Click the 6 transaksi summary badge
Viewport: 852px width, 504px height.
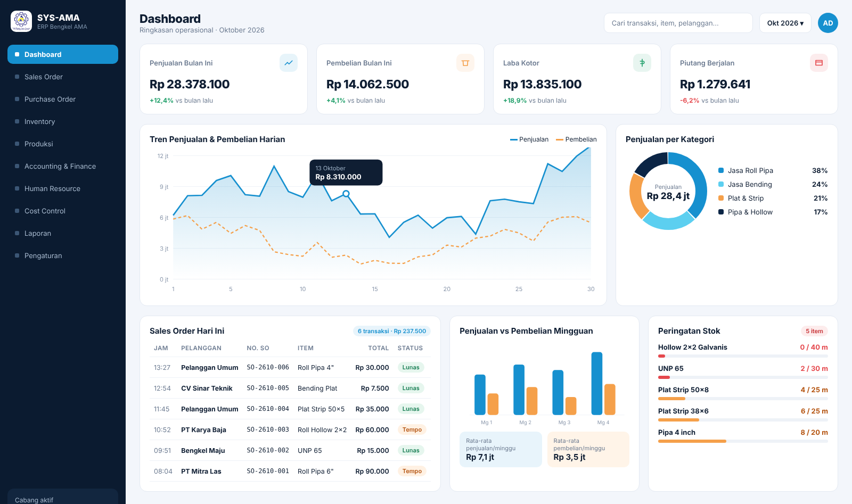point(392,331)
